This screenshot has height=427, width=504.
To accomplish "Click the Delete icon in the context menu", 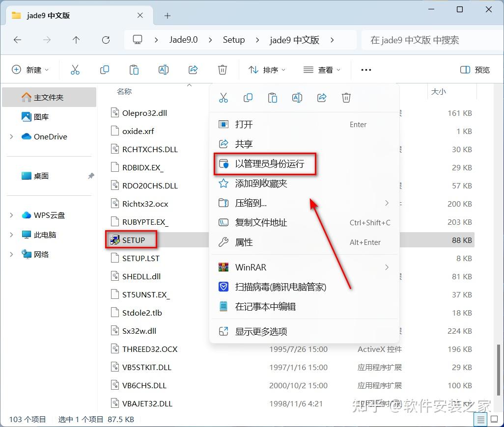I will click(x=346, y=98).
